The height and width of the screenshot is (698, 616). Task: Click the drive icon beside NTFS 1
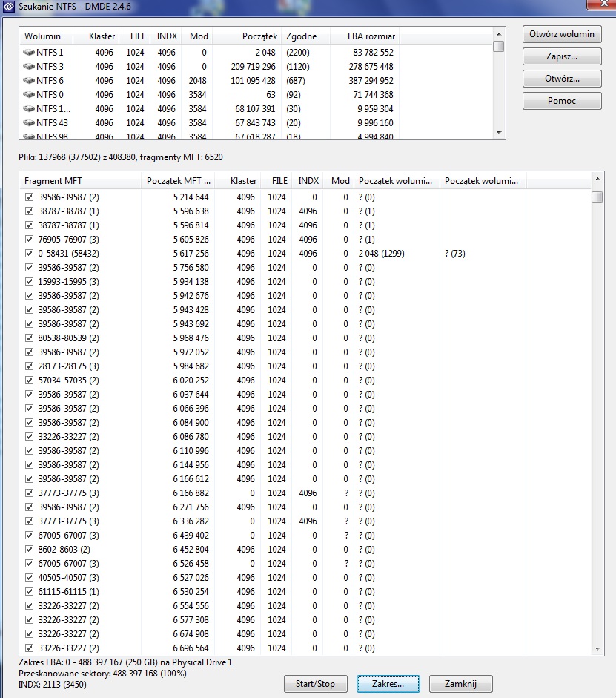click(x=29, y=53)
